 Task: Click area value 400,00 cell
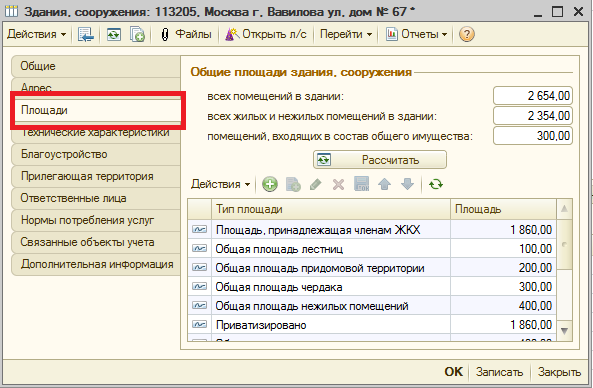tap(503, 306)
